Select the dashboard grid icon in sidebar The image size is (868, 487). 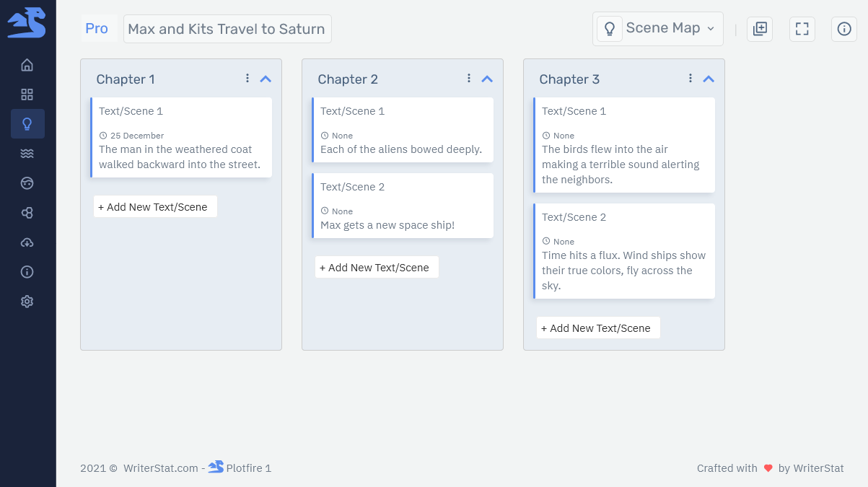point(27,94)
